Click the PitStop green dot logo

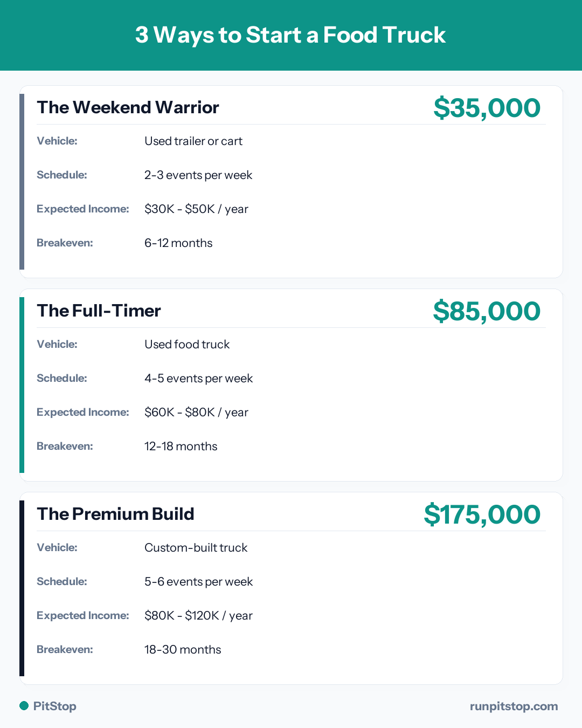pos(24,706)
